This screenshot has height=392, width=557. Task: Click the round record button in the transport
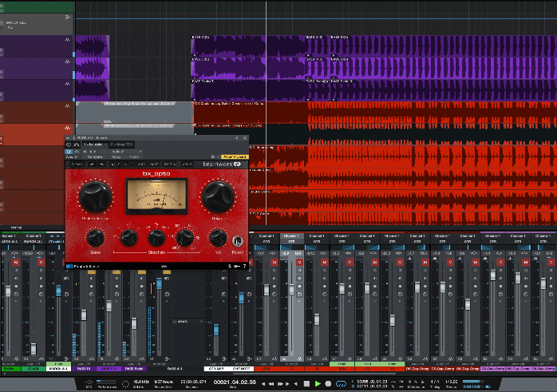click(x=329, y=383)
